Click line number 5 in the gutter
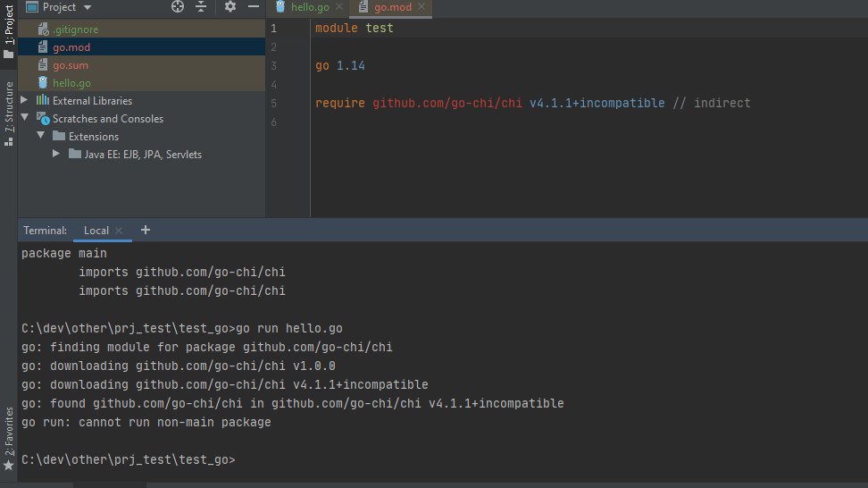868x488 pixels. click(x=273, y=103)
